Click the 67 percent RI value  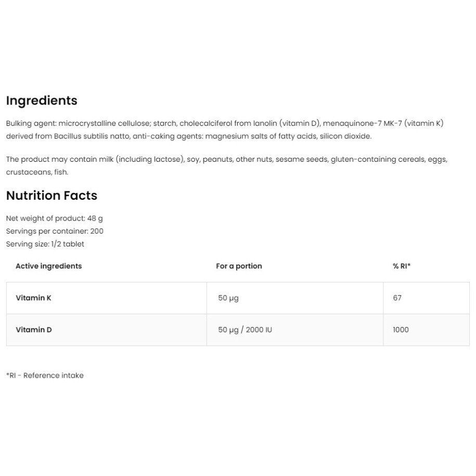(397, 298)
